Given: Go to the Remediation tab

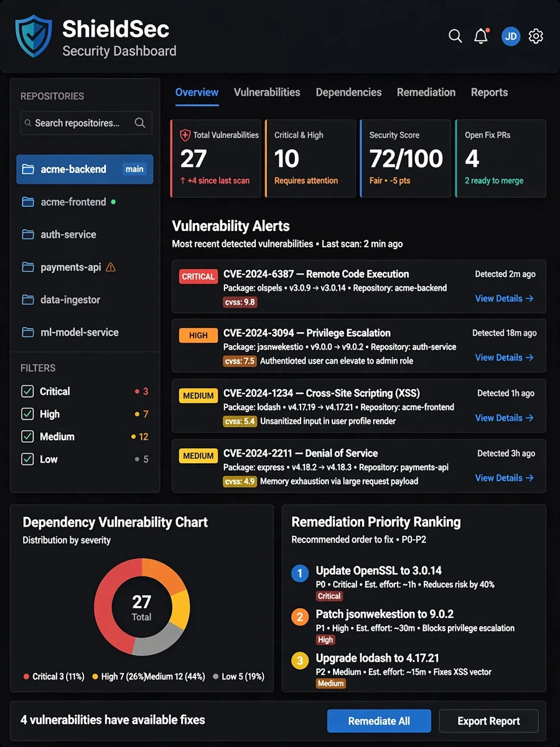Looking at the screenshot, I should [426, 92].
